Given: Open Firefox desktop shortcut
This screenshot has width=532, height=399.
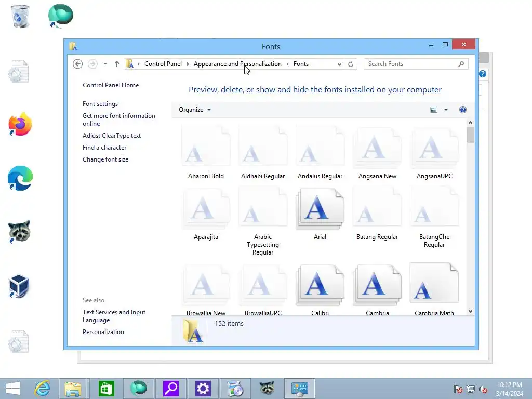Looking at the screenshot, I should tap(20, 125).
